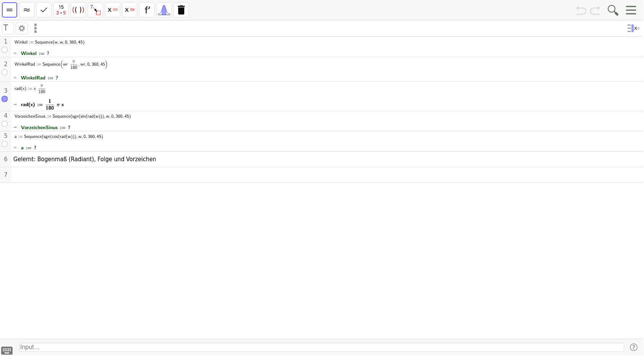Toggle visibility circle for row 5 a

pyautogui.click(x=5, y=144)
